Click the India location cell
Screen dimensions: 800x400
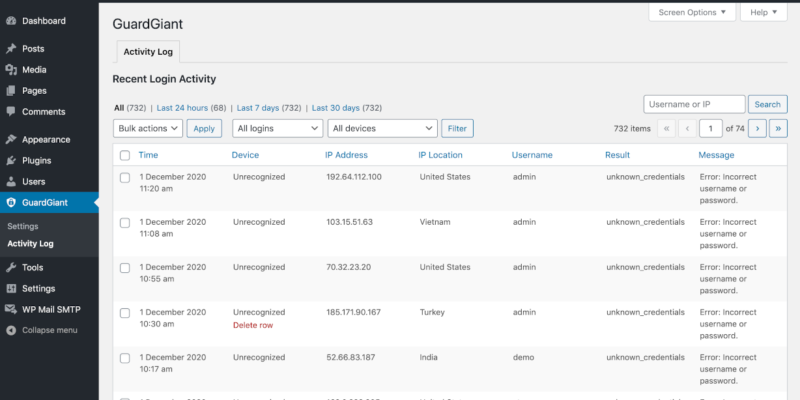(x=429, y=358)
